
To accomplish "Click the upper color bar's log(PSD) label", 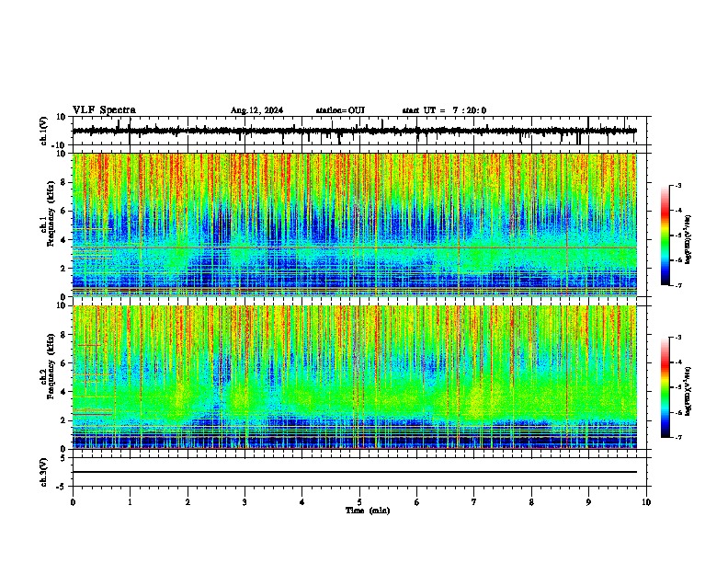I will point(688,240).
